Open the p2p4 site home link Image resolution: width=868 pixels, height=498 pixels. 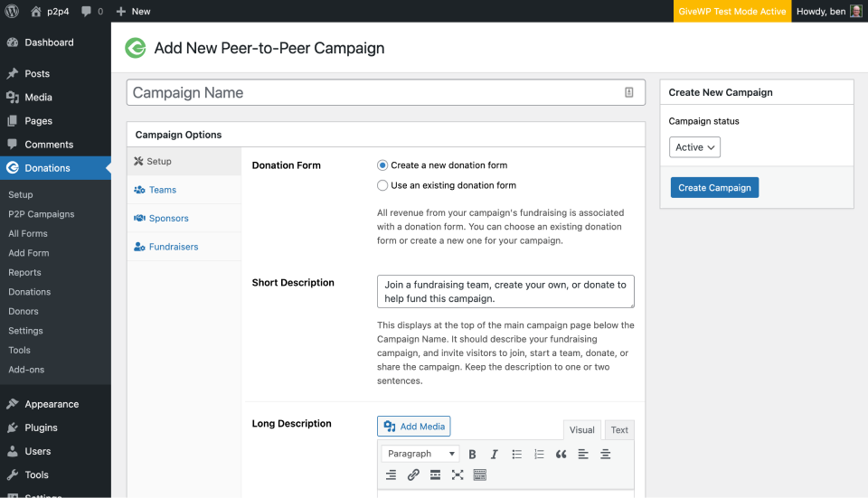50,11
